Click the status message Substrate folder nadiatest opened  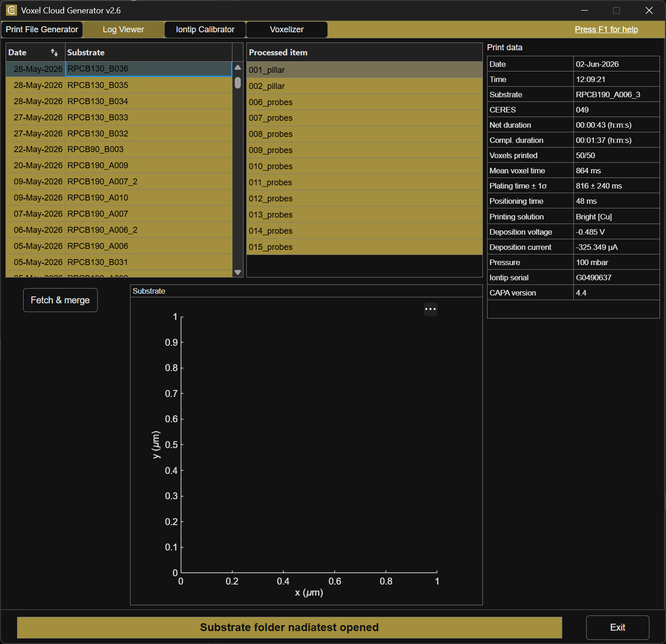coord(289,627)
